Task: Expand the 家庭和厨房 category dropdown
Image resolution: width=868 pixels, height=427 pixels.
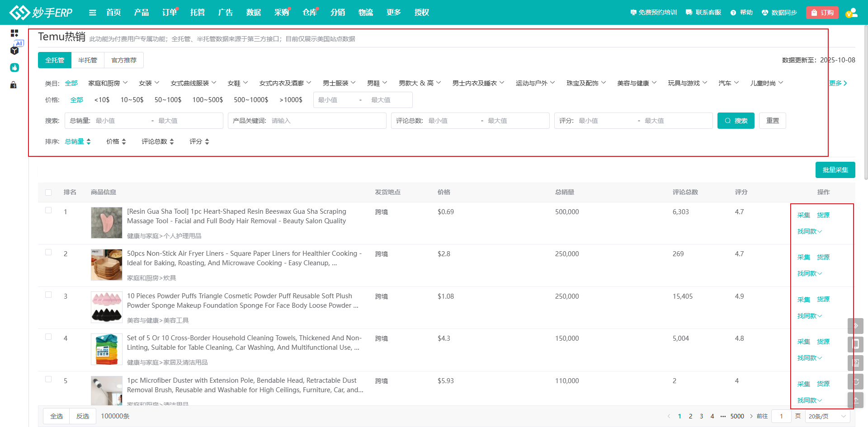Action: (108, 83)
